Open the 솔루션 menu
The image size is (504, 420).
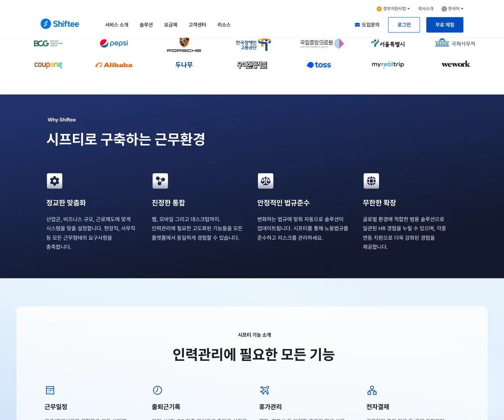pyautogui.click(x=146, y=25)
